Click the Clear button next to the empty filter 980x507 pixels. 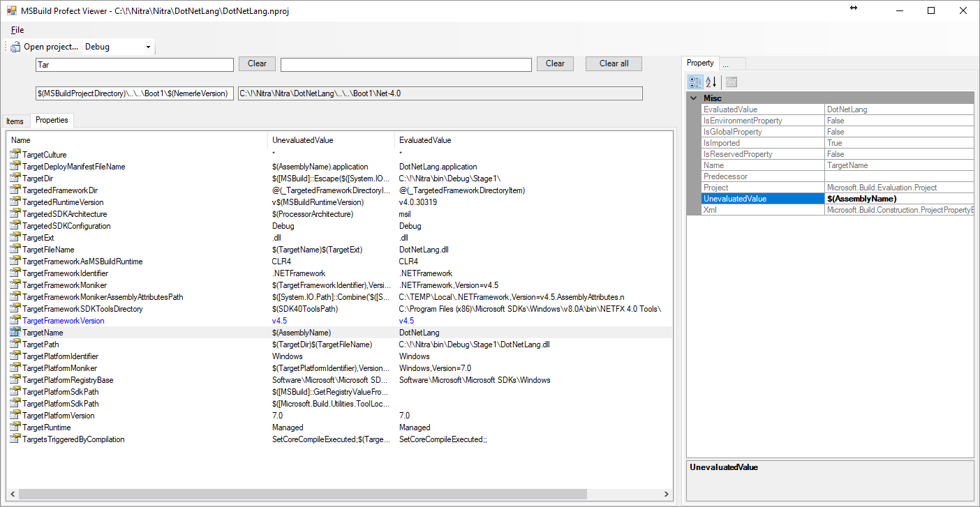tap(555, 63)
